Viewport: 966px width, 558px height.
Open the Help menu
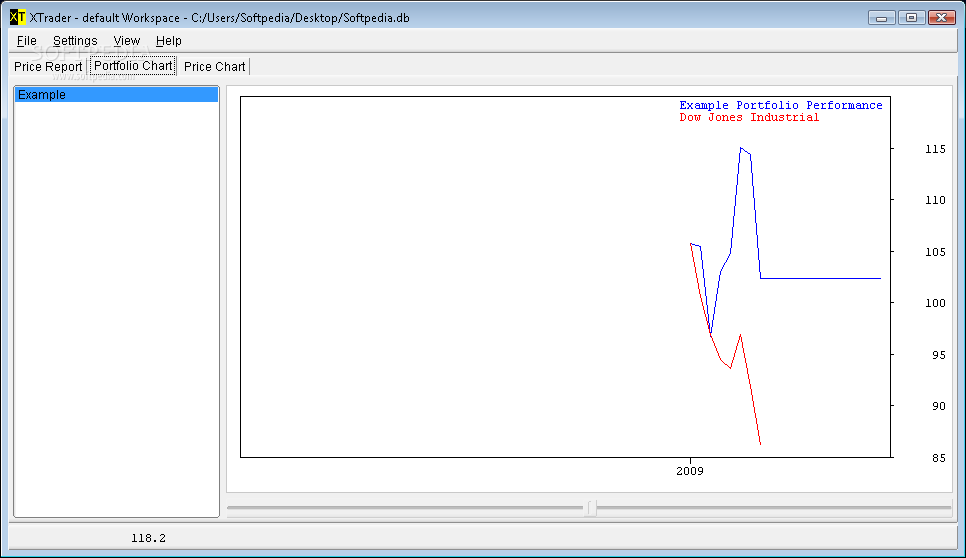click(168, 41)
